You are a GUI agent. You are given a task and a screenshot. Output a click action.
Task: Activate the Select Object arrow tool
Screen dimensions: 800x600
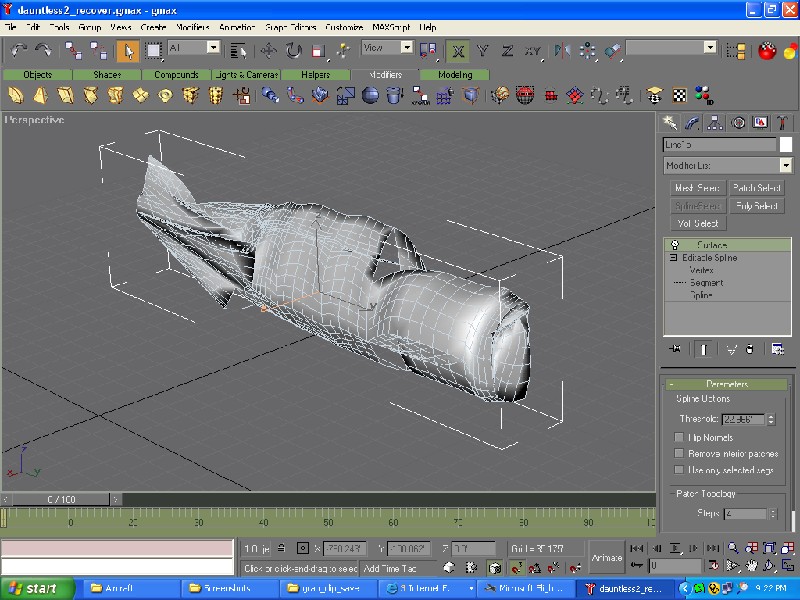click(127, 49)
